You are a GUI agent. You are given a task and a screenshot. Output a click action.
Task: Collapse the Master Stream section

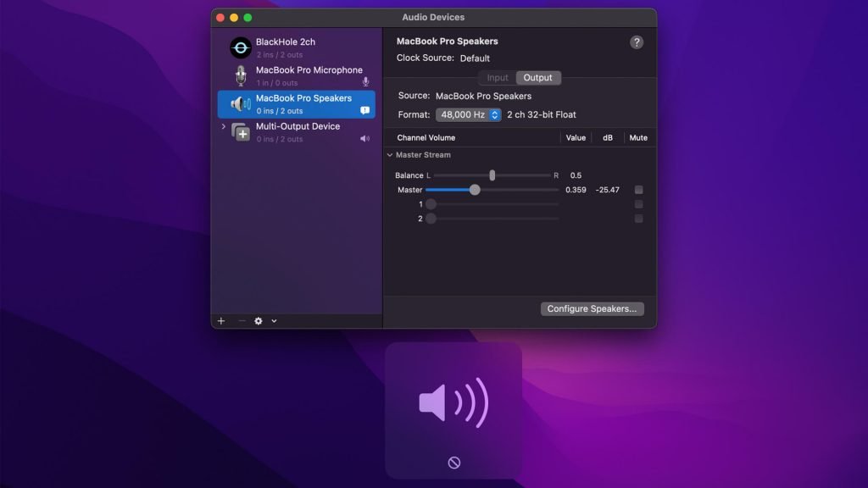click(391, 155)
